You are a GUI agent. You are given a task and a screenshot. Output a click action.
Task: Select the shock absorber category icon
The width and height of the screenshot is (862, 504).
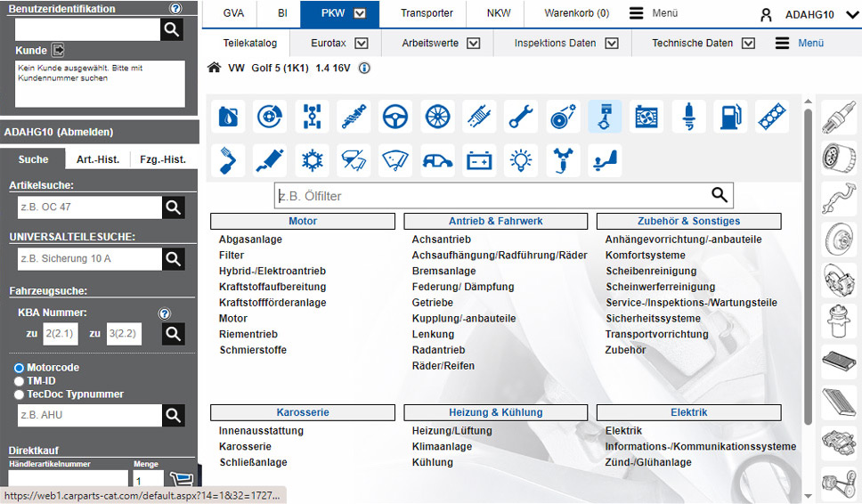tap(354, 117)
